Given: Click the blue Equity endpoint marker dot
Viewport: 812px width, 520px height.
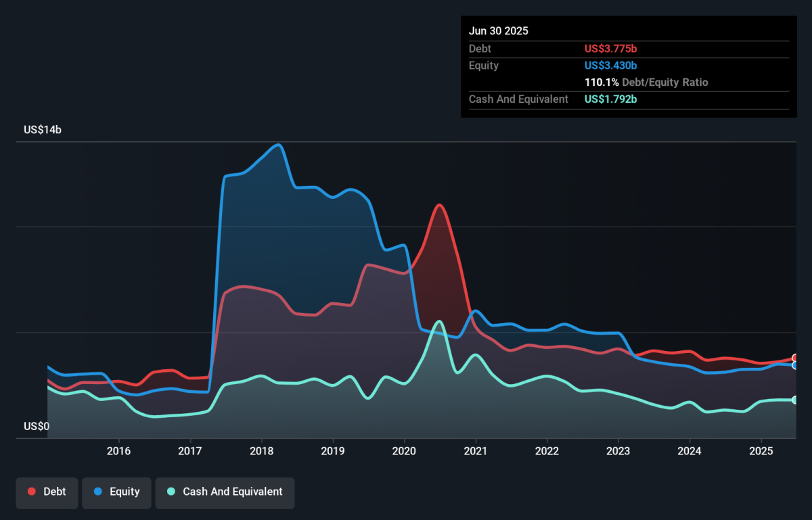Looking at the screenshot, I should [796, 365].
